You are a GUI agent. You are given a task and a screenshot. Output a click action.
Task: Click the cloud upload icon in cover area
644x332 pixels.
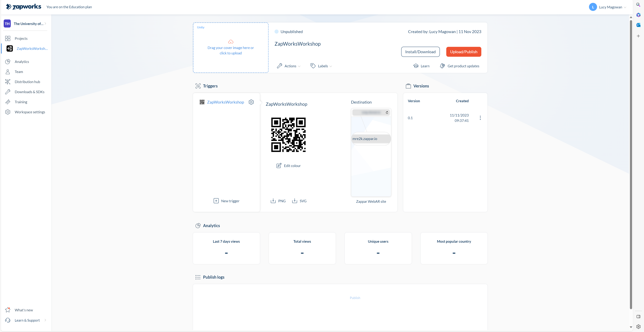(230, 41)
